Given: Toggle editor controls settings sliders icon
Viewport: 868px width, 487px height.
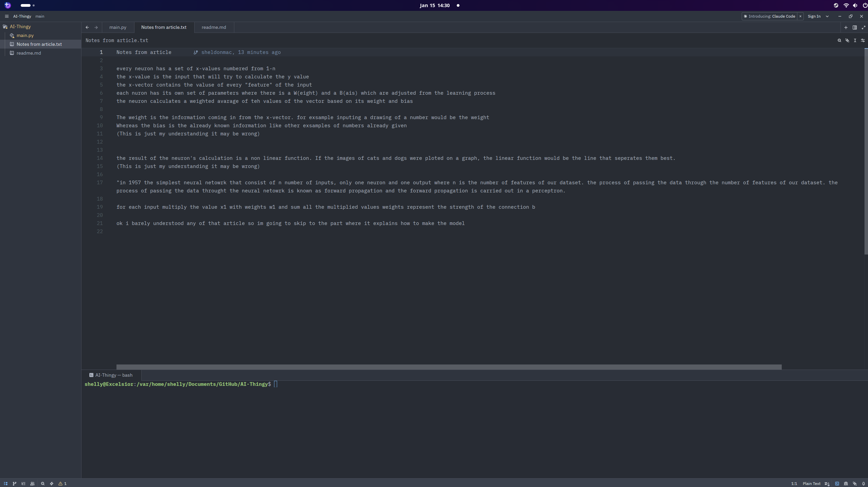Looking at the screenshot, I should coord(863,40).
